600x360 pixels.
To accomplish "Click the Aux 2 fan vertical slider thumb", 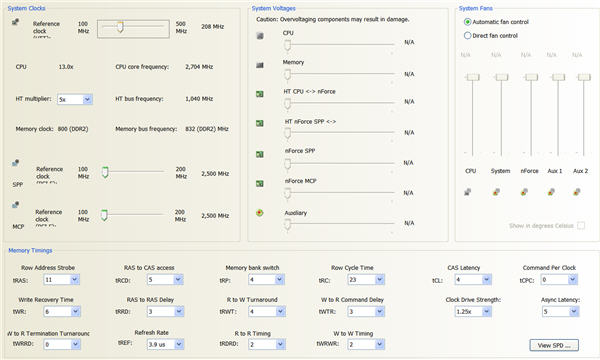I will [584, 77].
